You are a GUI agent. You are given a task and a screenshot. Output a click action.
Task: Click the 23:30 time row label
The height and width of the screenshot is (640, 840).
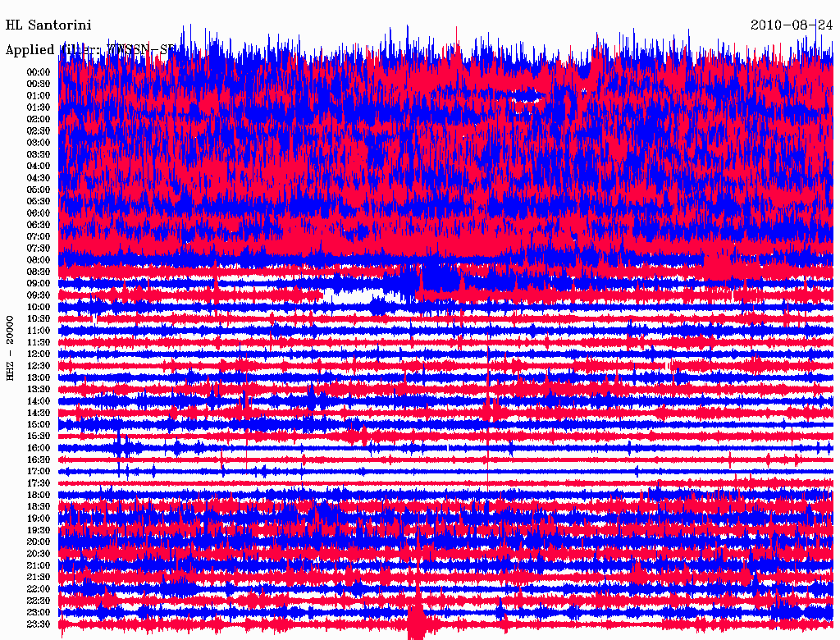(x=39, y=624)
